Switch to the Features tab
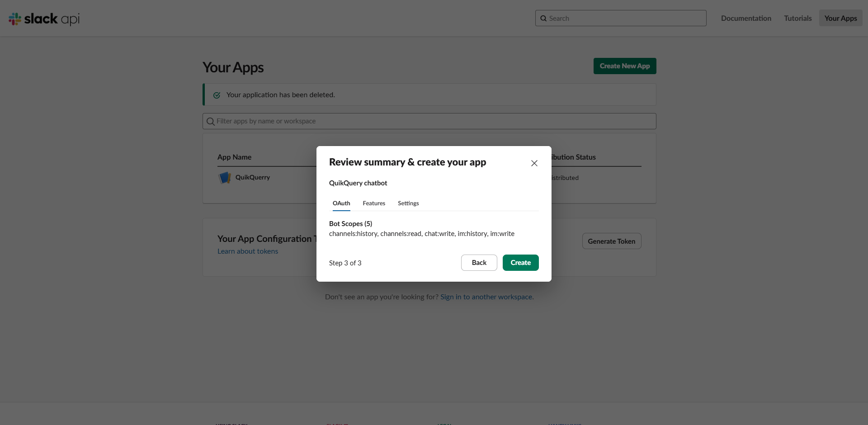Image resolution: width=868 pixels, height=425 pixels. pos(374,203)
